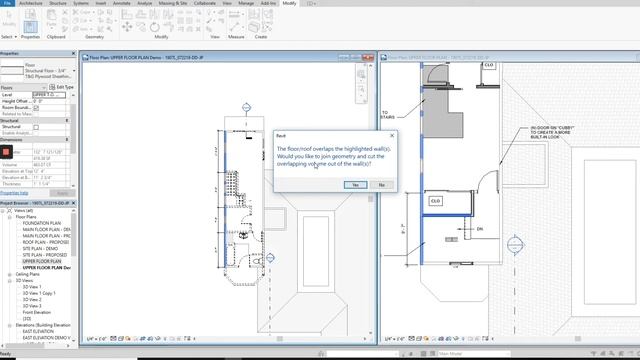
Task: Click No in the Revit dialog
Action: pos(382,185)
